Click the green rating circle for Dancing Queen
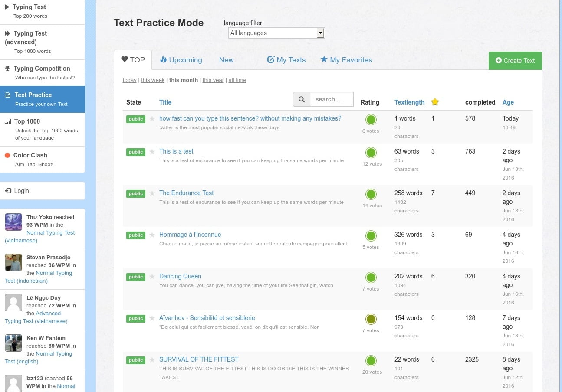562x392 pixels. coord(371,278)
